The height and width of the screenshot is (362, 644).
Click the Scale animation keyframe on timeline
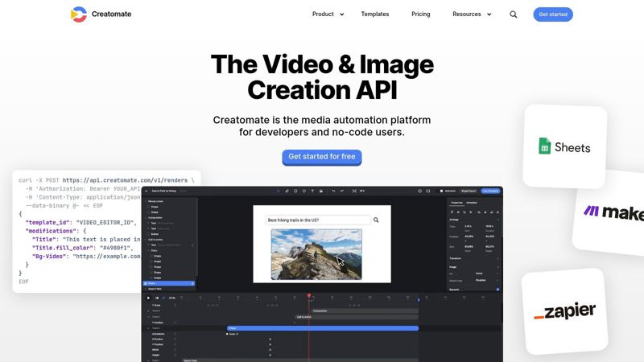point(227,334)
